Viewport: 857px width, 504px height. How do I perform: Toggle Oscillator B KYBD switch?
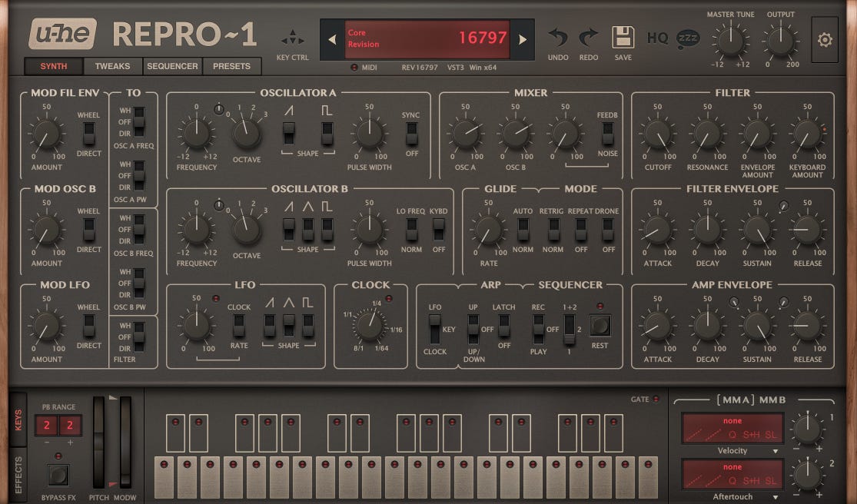(x=438, y=230)
